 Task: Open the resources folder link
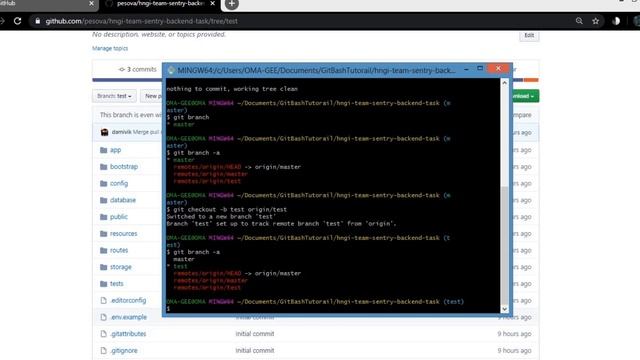click(x=124, y=233)
